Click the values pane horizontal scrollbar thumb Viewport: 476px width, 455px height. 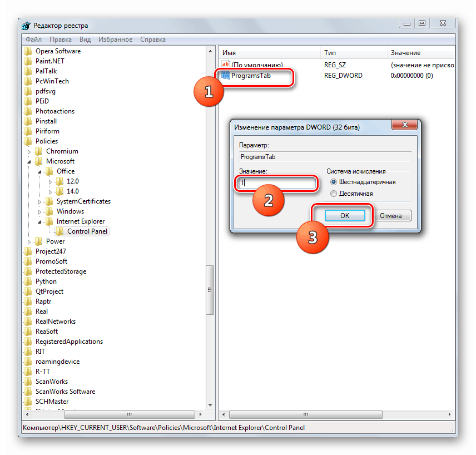click(x=306, y=414)
